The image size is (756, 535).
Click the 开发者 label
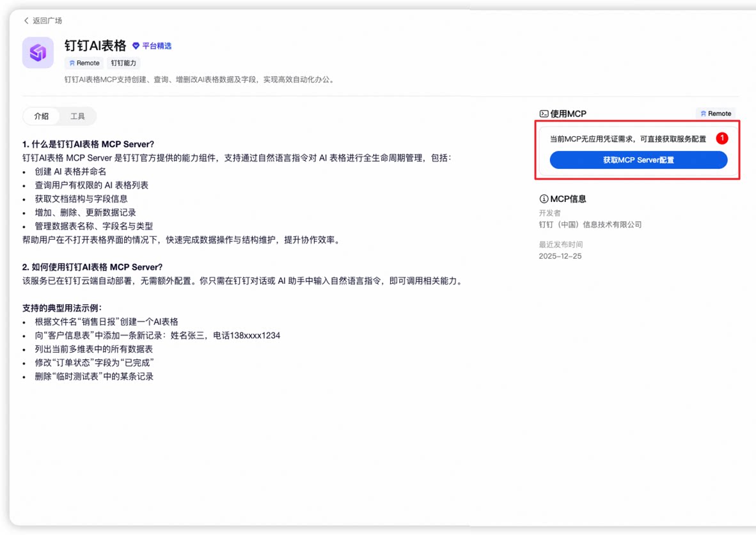click(x=549, y=213)
